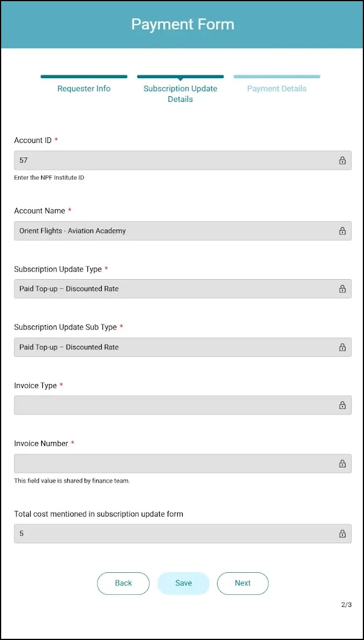Select the Subscription Update Details step
This screenshot has width=364, height=640.
(x=181, y=93)
